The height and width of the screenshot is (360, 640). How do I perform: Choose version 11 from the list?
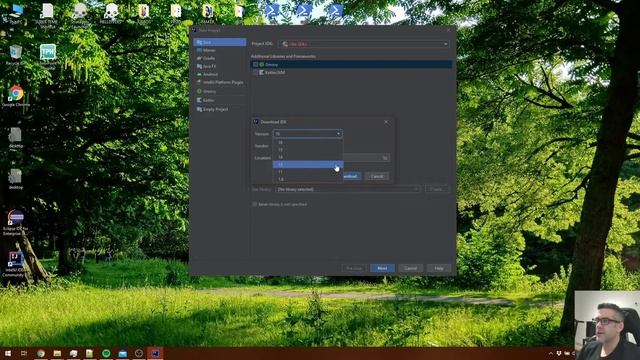(308, 172)
